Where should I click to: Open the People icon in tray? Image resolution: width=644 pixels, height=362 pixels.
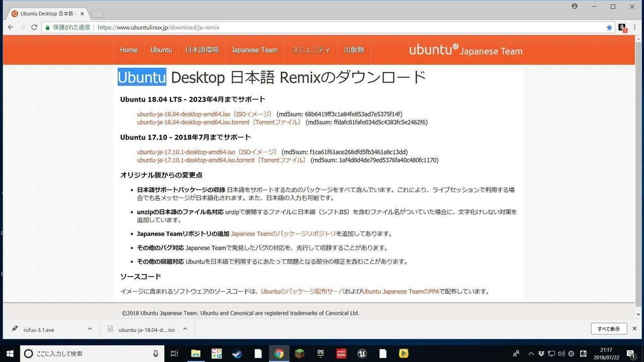pos(516,353)
